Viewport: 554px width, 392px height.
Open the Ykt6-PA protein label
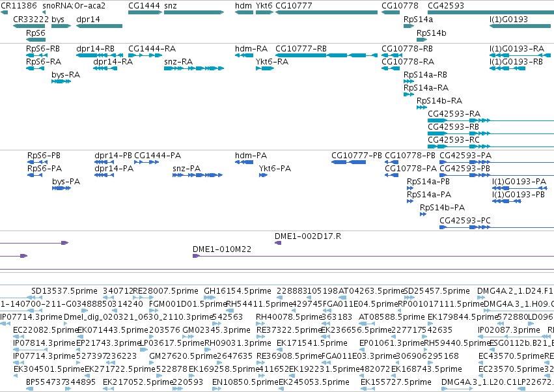click(275, 169)
